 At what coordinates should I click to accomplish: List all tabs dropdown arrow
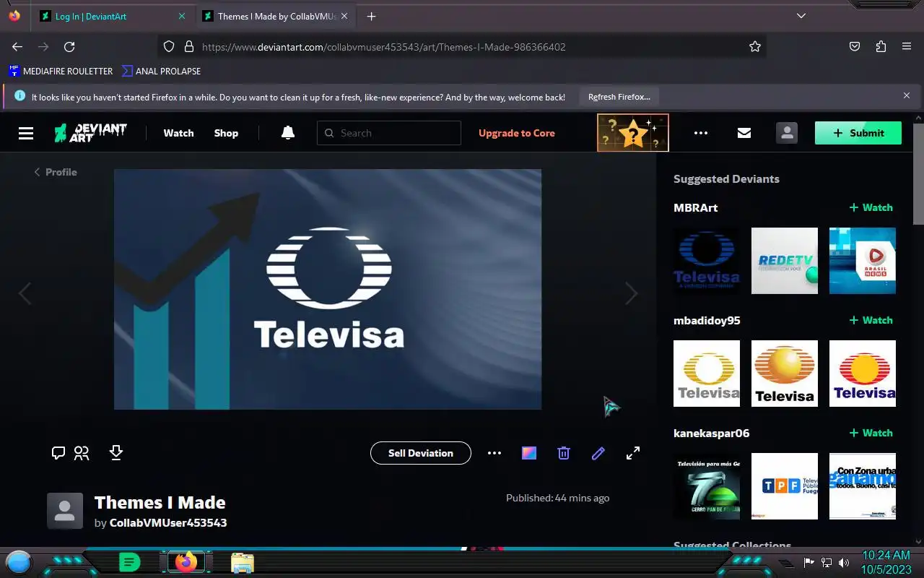(x=801, y=16)
